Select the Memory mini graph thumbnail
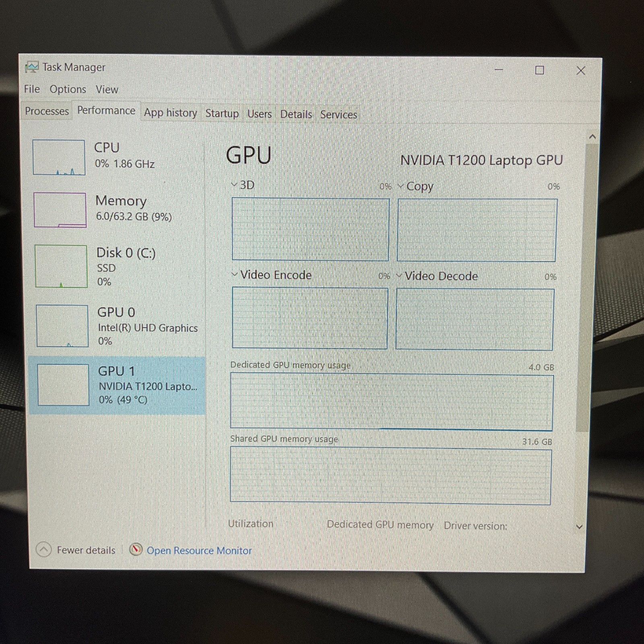The width and height of the screenshot is (644, 644). click(60, 210)
